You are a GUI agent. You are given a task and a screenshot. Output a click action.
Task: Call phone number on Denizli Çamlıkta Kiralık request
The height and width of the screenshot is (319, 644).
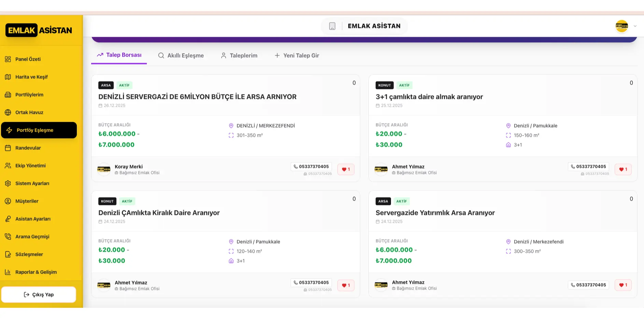pyautogui.click(x=311, y=282)
